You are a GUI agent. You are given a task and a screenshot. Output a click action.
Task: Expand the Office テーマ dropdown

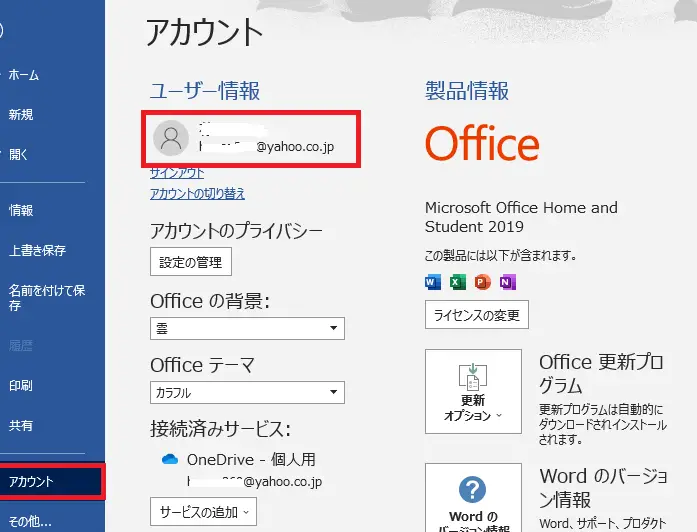tap(247, 393)
